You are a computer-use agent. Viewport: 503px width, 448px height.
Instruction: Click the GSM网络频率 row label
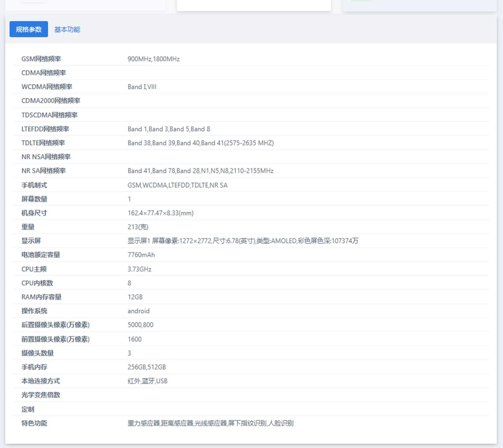[x=41, y=59]
